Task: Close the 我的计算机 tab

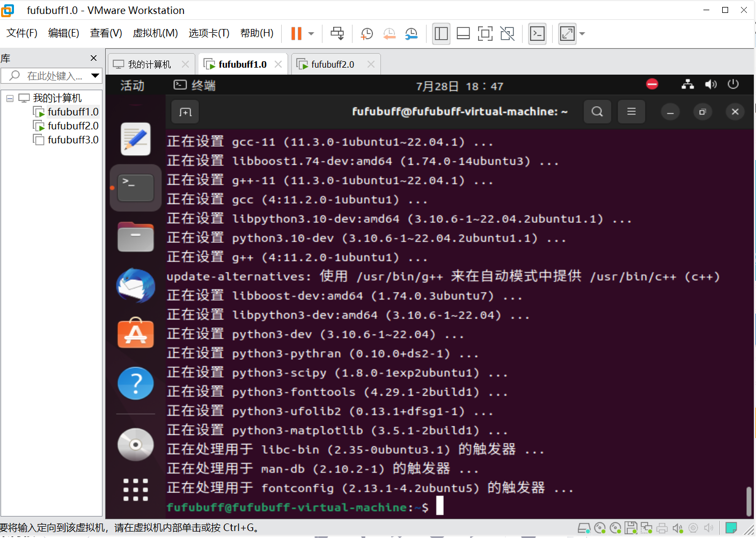Action: pyautogui.click(x=185, y=64)
